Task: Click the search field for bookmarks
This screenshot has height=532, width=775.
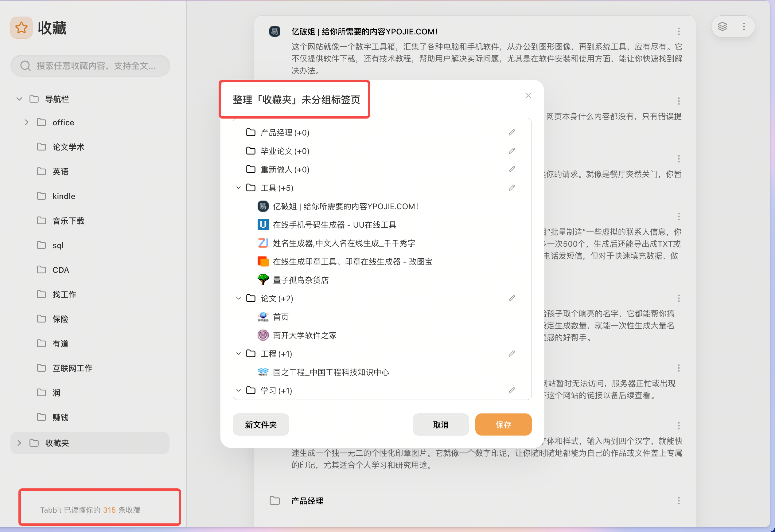Action: pos(90,66)
